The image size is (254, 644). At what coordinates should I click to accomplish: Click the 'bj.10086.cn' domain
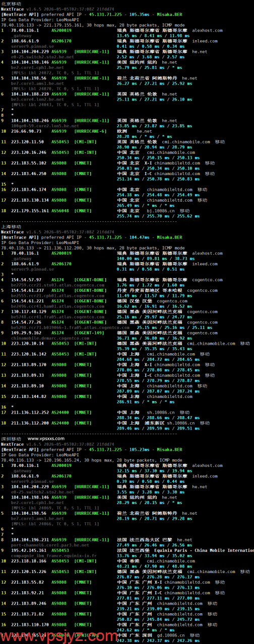pos(161,211)
